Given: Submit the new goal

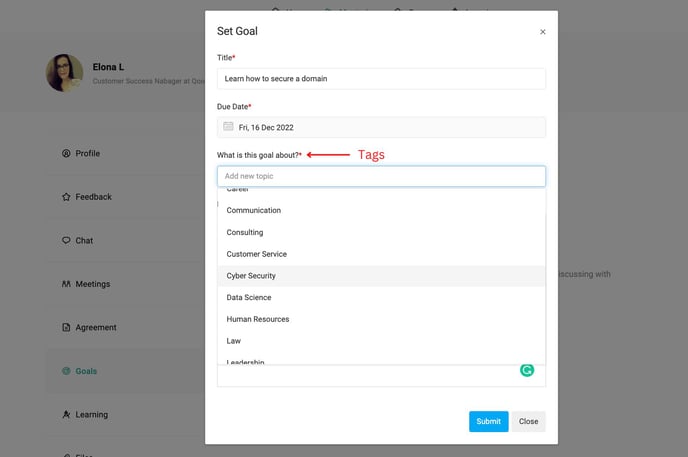Looking at the screenshot, I should 488,421.
